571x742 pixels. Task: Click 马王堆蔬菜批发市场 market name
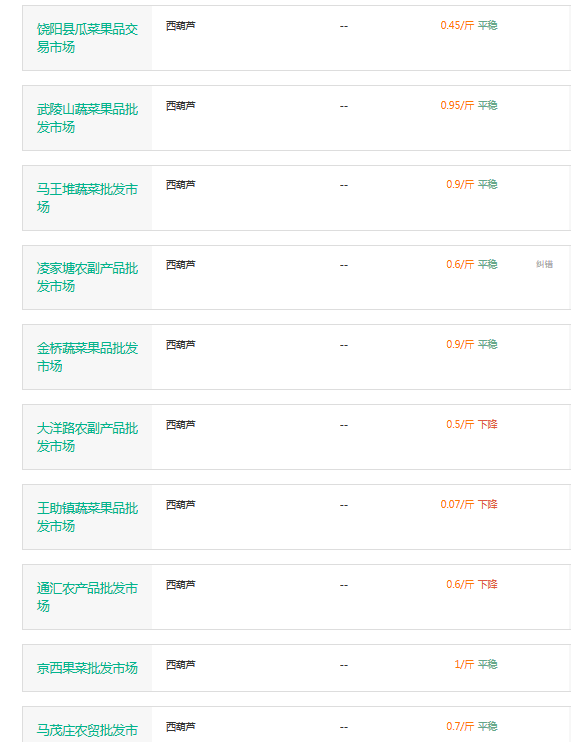(x=88, y=198)
